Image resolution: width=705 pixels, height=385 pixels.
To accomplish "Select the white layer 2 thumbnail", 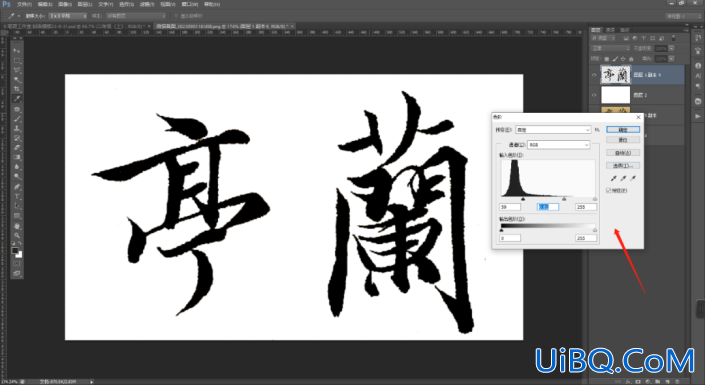I will (616, 95).
